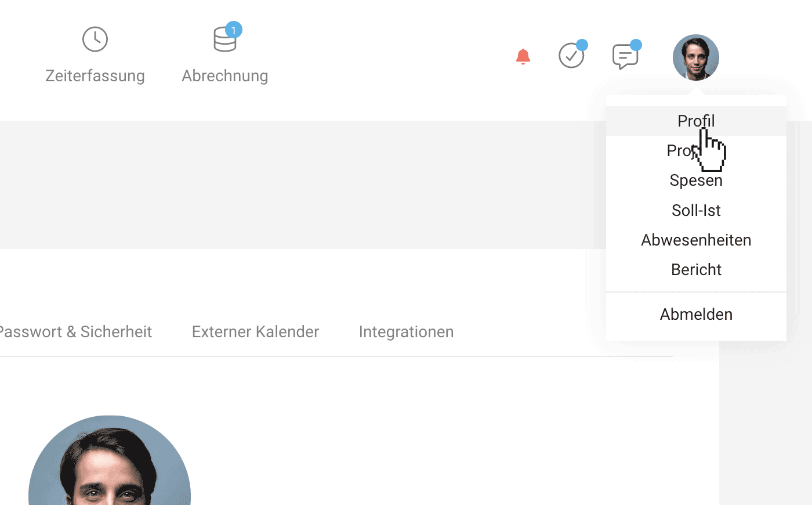Click the Zeiterfassung label text
Screen dimensions: 812x505
pyautogui.click(x=95, y=75)
